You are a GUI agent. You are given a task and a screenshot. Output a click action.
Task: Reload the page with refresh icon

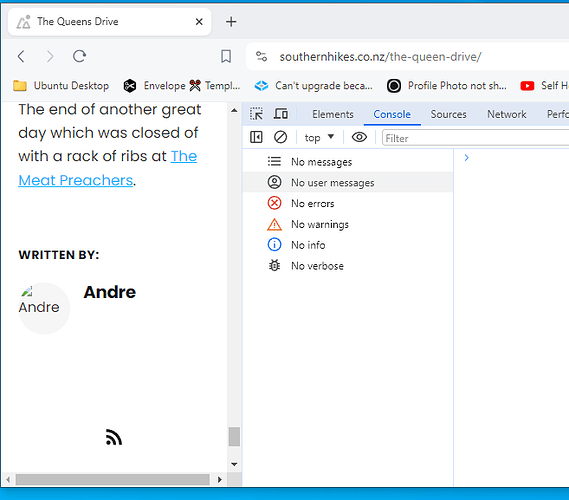pos(79,56)
